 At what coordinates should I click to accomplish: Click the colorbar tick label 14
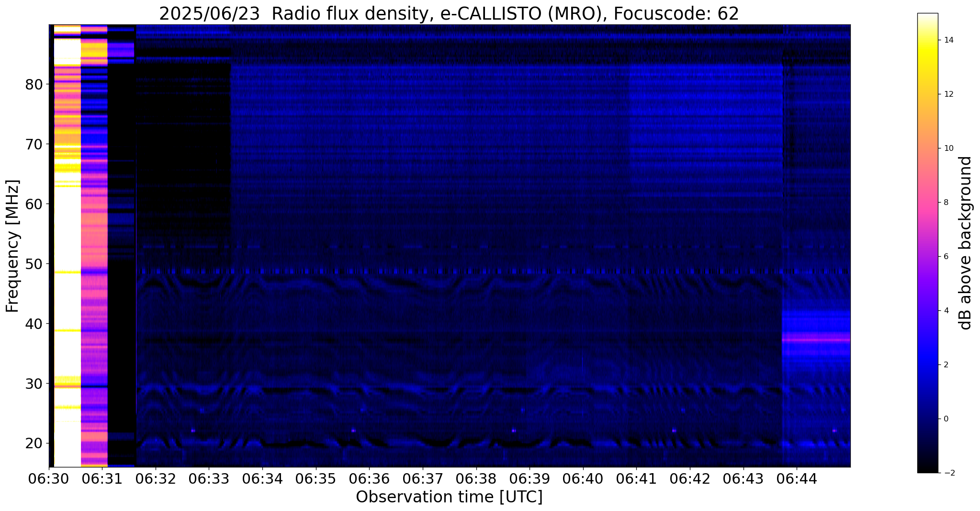[x=948, y=40]
